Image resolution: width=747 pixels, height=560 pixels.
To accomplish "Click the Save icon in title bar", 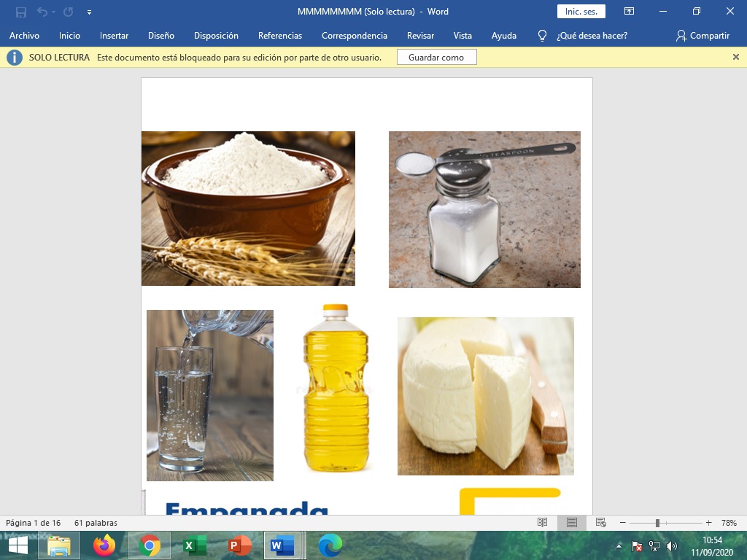I will (x=21, y=12).
